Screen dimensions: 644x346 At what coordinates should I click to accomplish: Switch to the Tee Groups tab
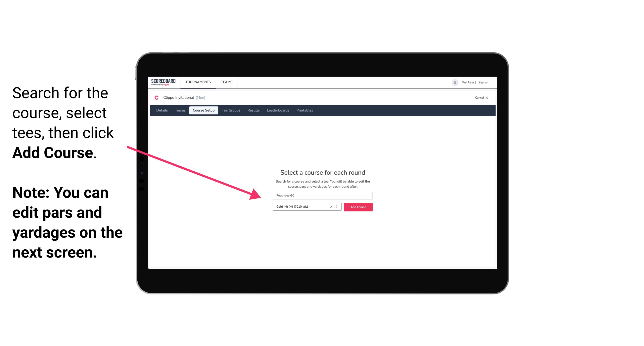[230, 110]
